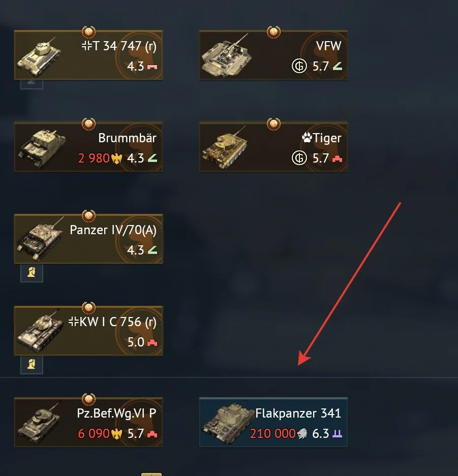
Task: Select the T 34 747 (r) tank card
Action: click(88, 55)
